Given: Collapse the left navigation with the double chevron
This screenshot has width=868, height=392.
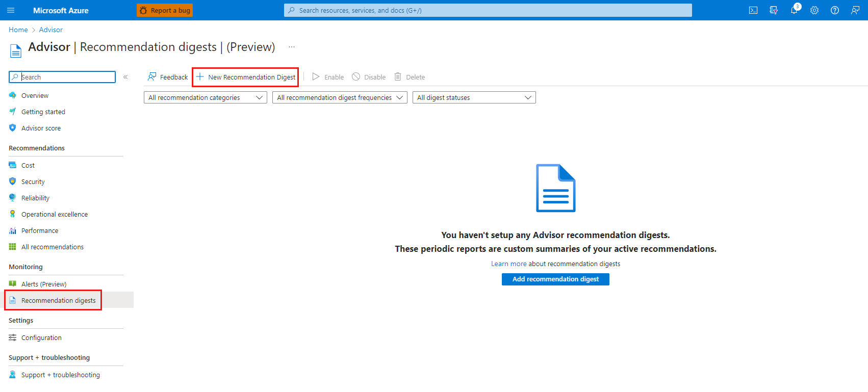Looking at the screenshot, I should click(x=125, y=77).
